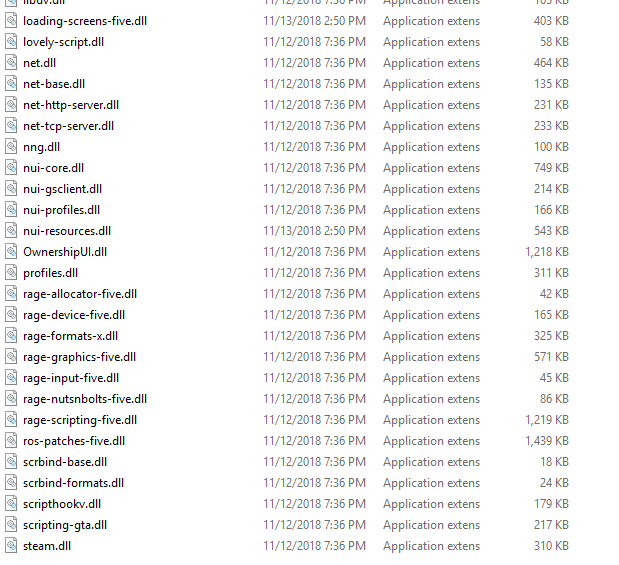Click the icon beside OwnershipUI.dll
Screen dimensions: 619x565
(x=11, y=252)
